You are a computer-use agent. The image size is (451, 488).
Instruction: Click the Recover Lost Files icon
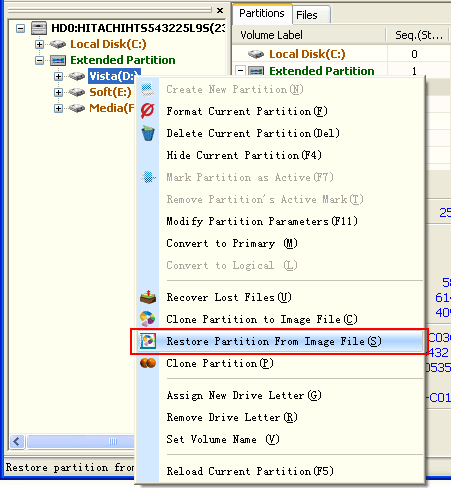coord(148,297)
